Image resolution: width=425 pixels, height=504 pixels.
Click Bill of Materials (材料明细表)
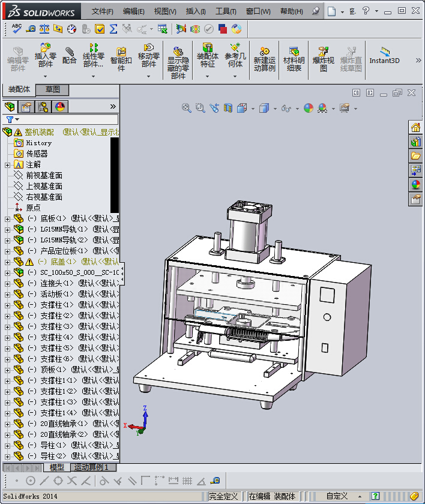coord(294,59)
